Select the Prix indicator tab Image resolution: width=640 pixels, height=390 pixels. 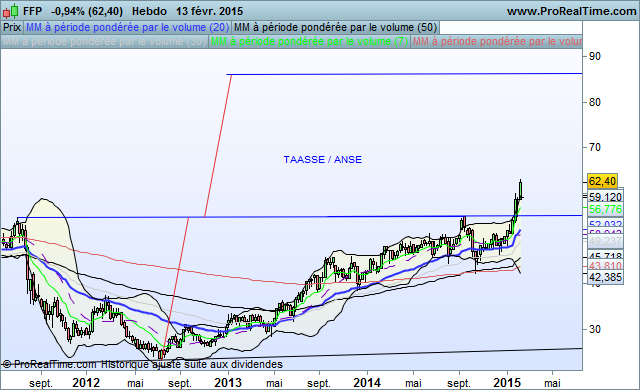click(x=12, y=27)
